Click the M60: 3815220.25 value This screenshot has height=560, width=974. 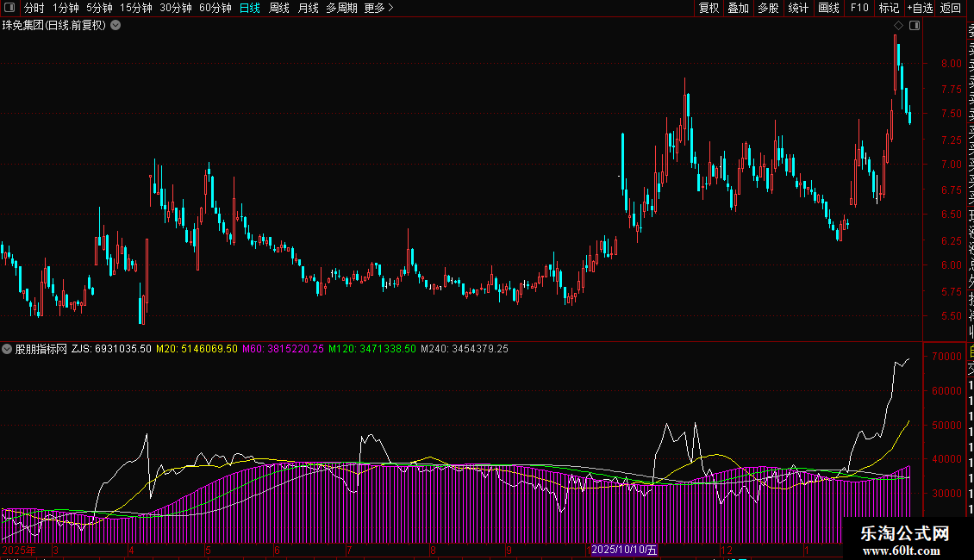(x=283, y=349)
